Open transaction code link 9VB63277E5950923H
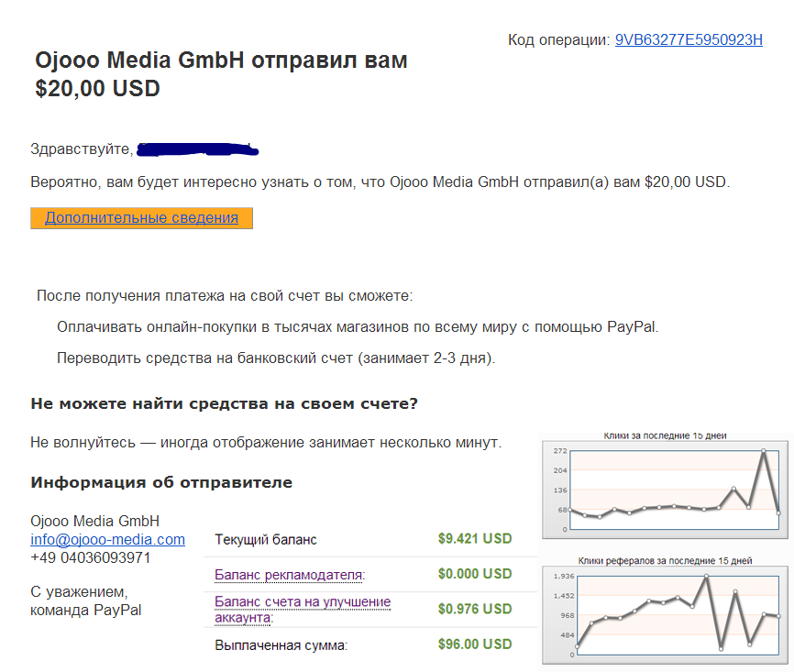Image resolution: width=794 pixels, height=672 pixels. pyautogui.click(x=689, y=39)
